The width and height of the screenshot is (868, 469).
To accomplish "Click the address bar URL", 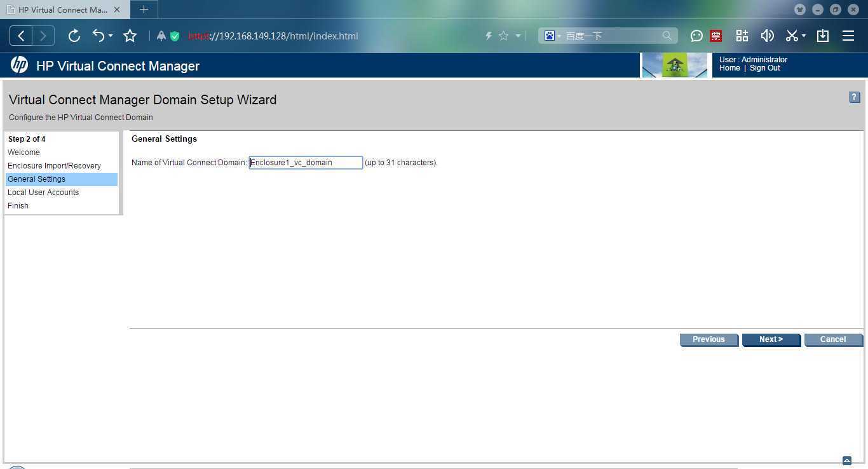I will pos(273,36).
